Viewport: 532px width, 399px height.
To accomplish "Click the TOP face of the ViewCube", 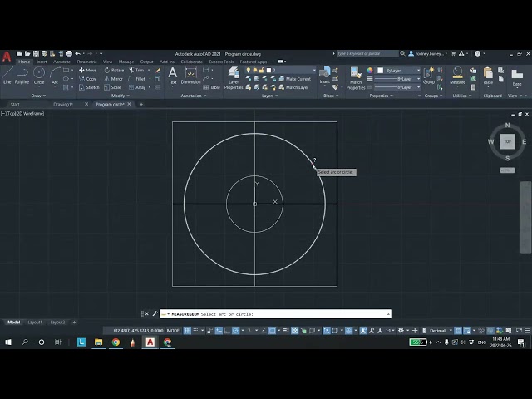I will coord(507,141).
